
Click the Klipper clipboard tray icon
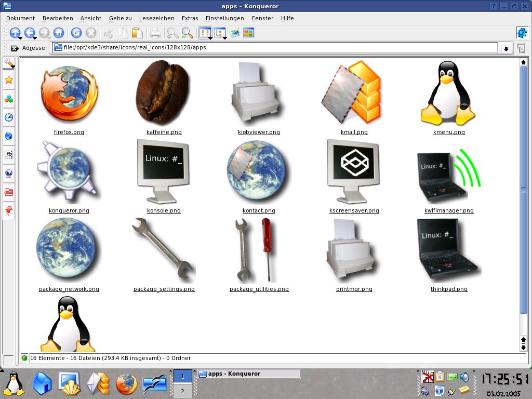pos(440,377)
